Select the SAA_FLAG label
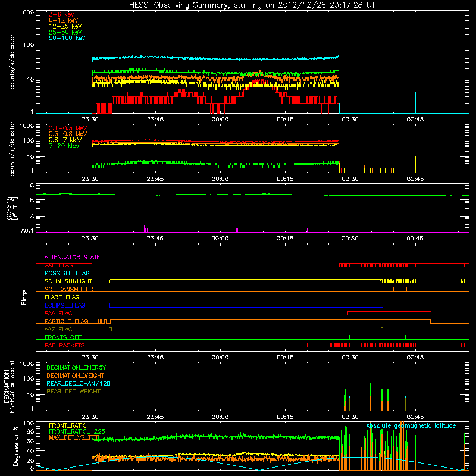Image resolution: width=476 pixels, height=476 pixels. point(58,313)
